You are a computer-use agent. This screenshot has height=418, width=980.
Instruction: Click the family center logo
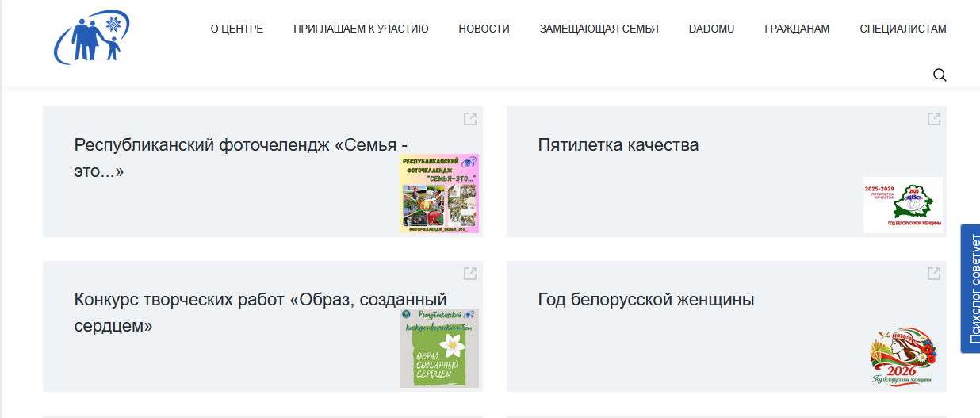tap(92, 36)
